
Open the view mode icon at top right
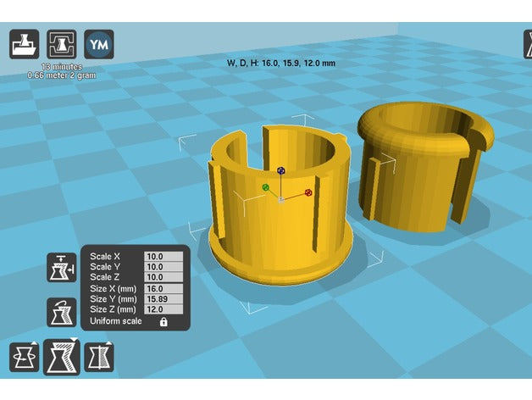point(528,44)
